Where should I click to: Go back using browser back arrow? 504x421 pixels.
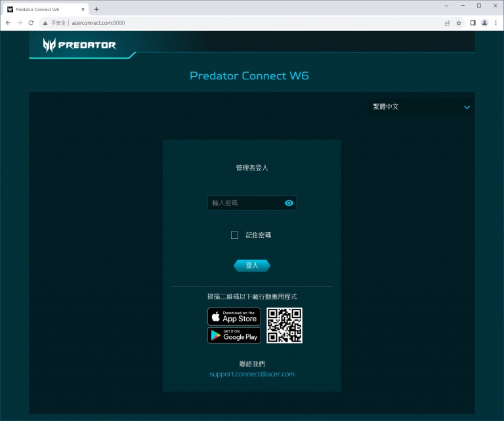[8, 23]
